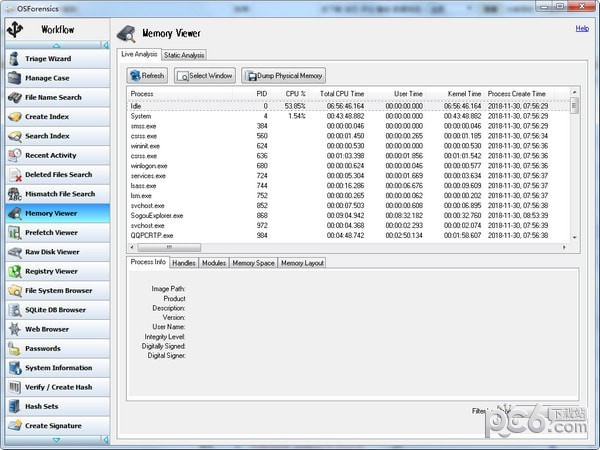The width and height of the screenshot is (600, 450).
Task: Click the Mismatch File Search icon
Action: pos(15,194)
